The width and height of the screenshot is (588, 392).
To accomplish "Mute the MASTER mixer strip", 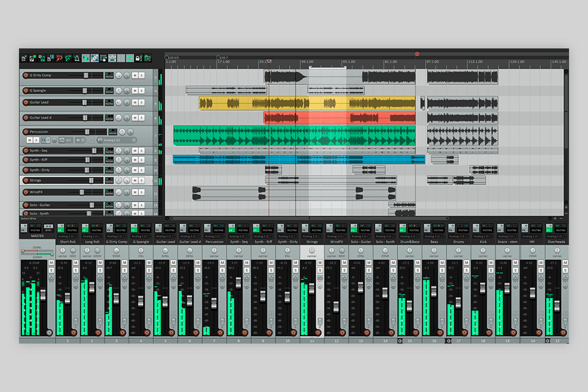I will tap(51, 263).
